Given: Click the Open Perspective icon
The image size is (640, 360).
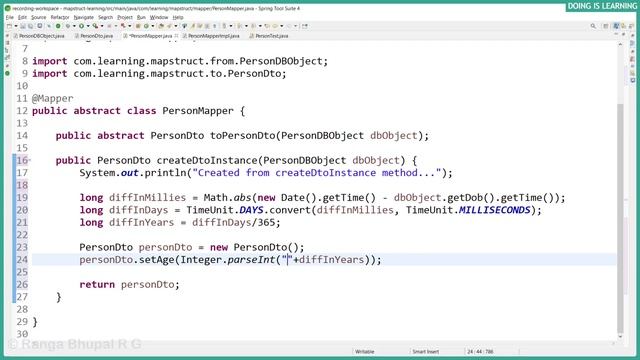Looking at the screenshot, I should tap(606, 26).
